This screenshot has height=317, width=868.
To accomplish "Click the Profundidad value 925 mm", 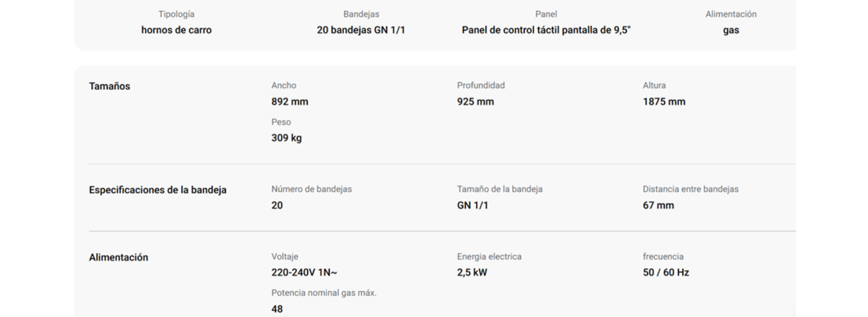I will tap(475, 101).
